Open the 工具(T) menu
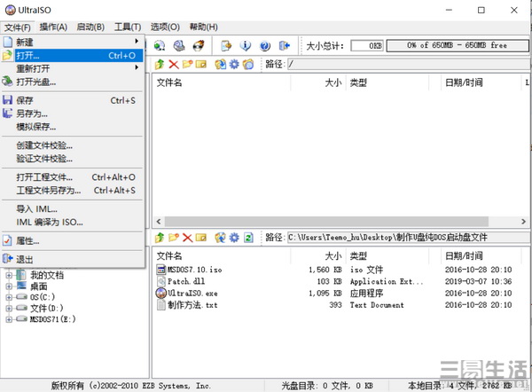Screen dimensions: 532x392 click(x=128, y=27)
